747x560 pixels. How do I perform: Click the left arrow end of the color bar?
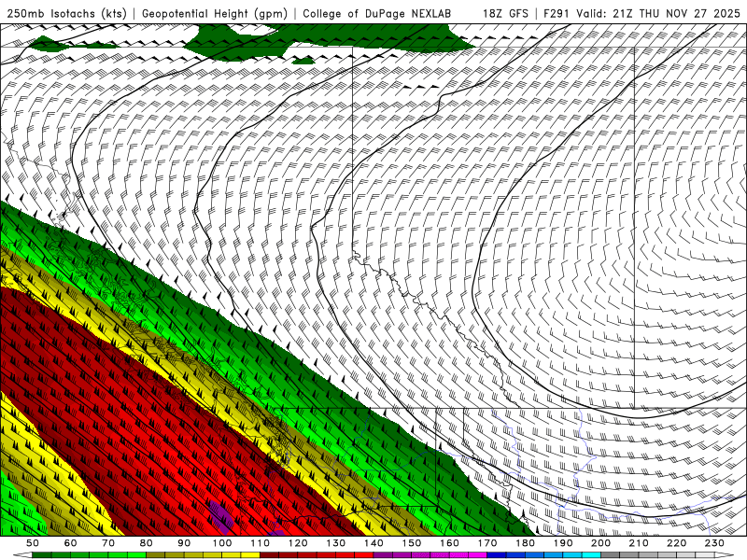[x=22, y=554]
